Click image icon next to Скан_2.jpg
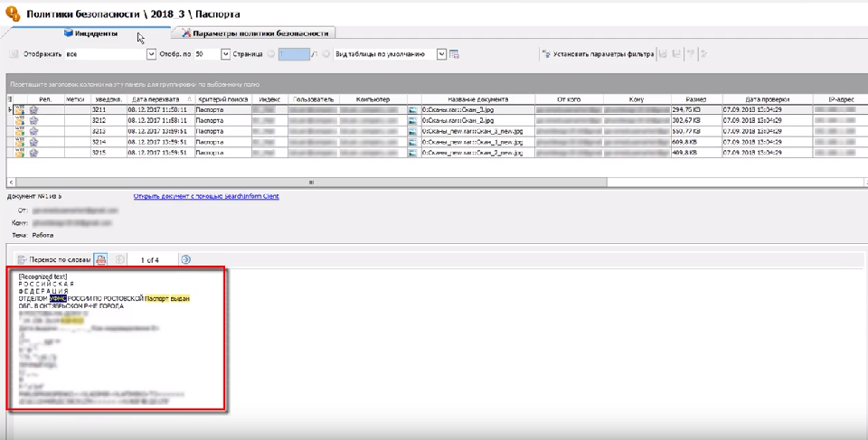Viewport: 868px width, 440px height. click(412, 121)
